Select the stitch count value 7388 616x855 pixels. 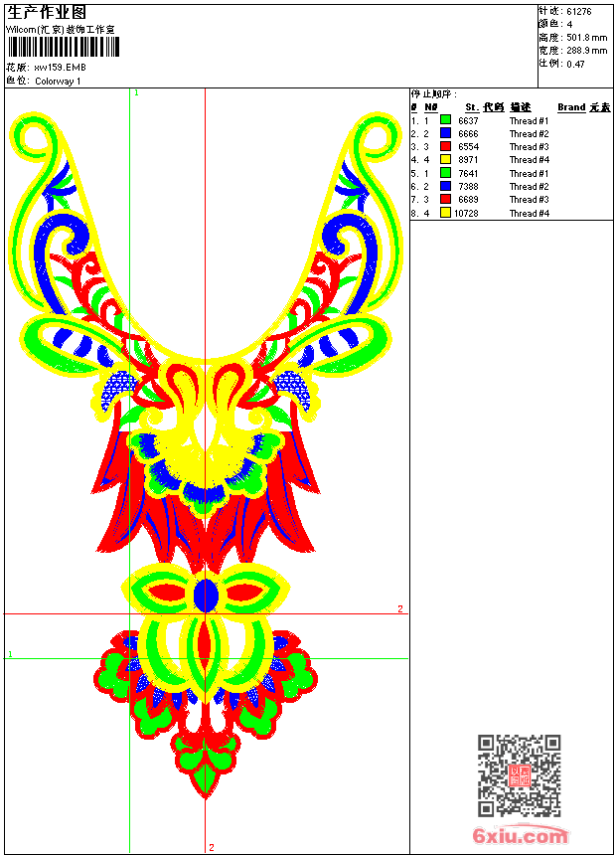[468, 187]
